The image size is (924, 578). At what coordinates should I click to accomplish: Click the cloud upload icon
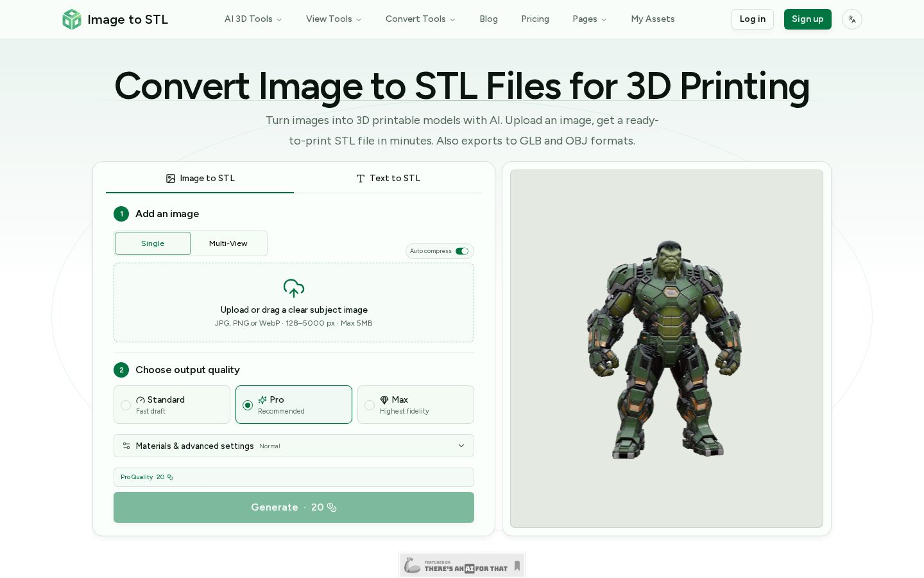coord(294,288)
